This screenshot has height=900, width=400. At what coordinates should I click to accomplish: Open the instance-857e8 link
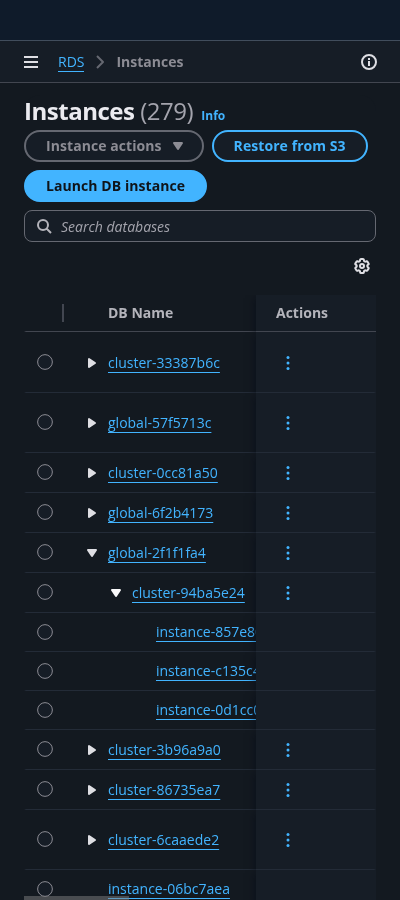206,633
